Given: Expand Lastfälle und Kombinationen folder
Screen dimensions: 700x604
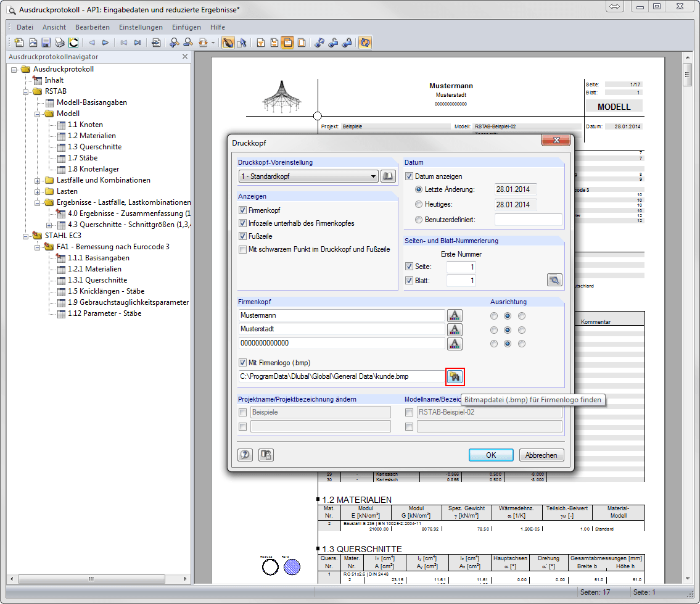Looking at the screenshot, I should click(x=38, y=181).
